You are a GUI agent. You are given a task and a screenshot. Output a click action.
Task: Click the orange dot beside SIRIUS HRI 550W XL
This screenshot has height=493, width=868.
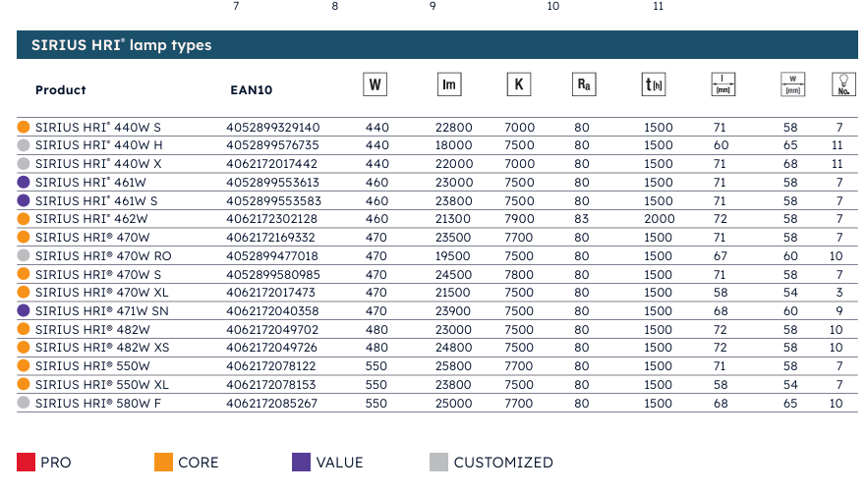(x=24, y=384)
